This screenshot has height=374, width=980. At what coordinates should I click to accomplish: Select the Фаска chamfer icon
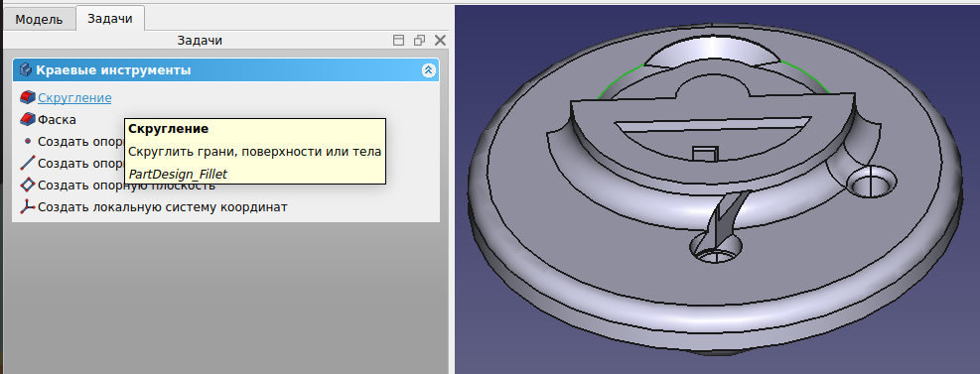[x=28, y=119]
